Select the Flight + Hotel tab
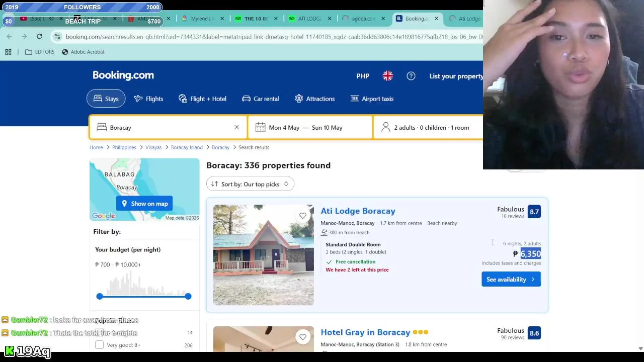This screenshot has width=644, height=362. click(202, 99)
